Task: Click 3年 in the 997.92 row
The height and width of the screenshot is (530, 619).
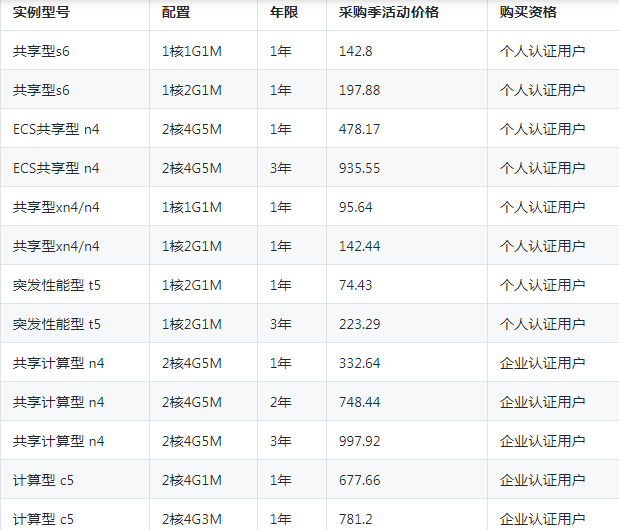Action: click(281, 441)
